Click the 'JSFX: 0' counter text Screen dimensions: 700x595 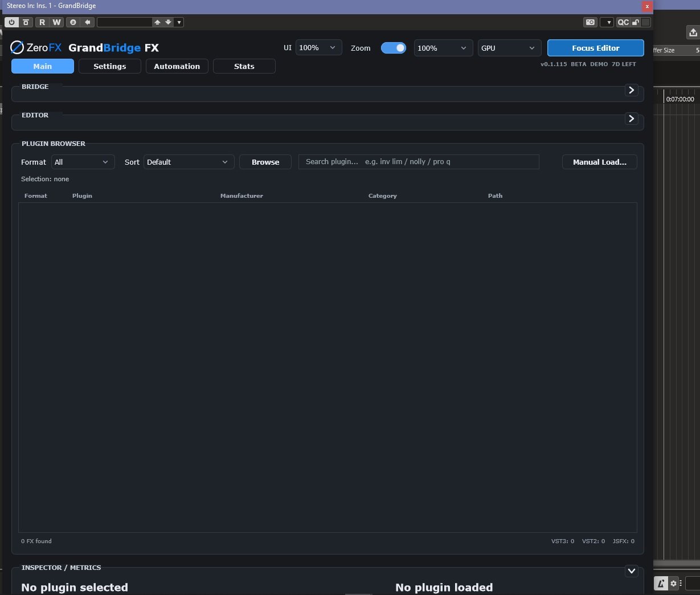[x=624, y=541]
